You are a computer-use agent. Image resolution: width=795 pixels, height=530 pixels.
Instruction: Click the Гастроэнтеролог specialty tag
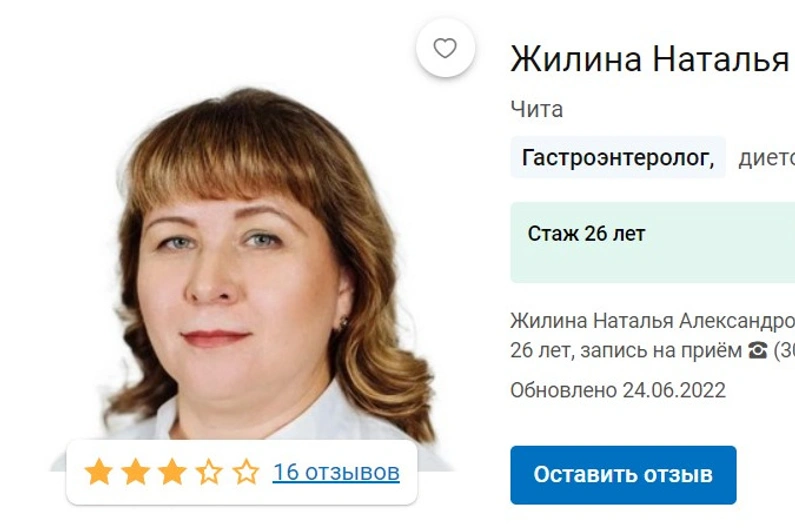(x=618, y=157)
